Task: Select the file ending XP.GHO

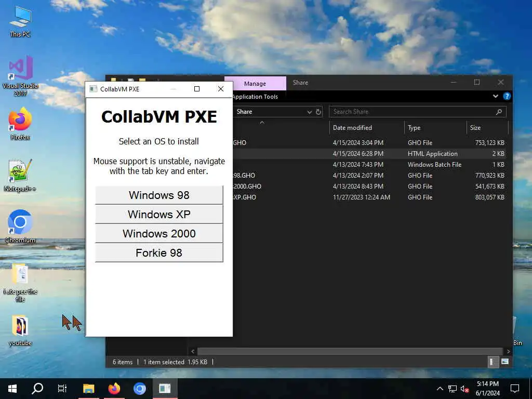Action: coord(370,197)
